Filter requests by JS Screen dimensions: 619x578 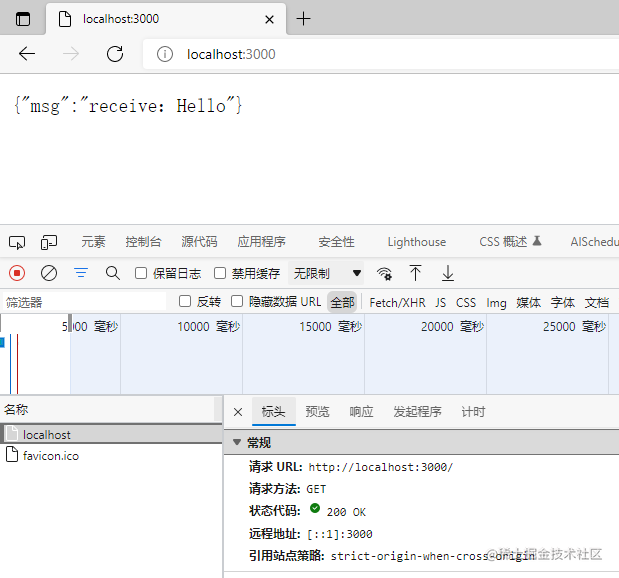coord(441,303)
